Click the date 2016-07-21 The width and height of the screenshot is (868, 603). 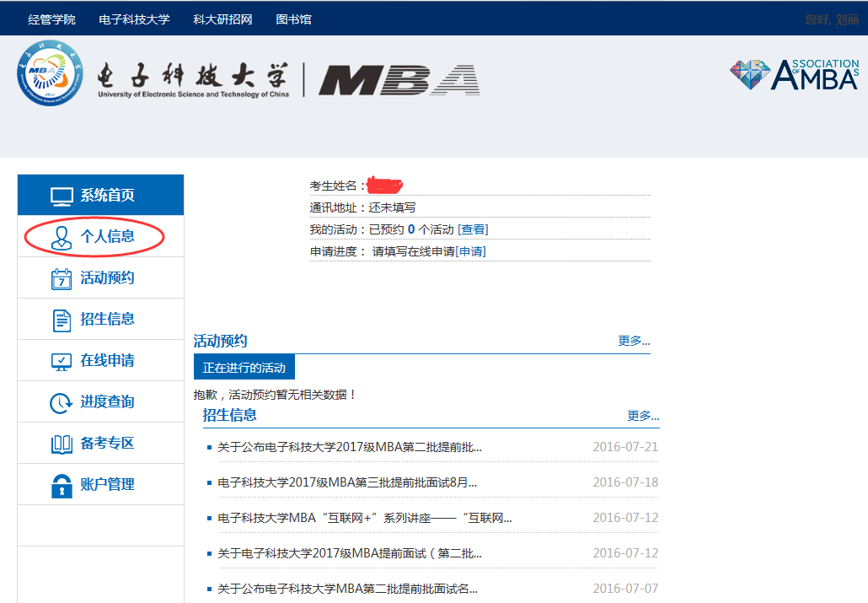[625, 447]
